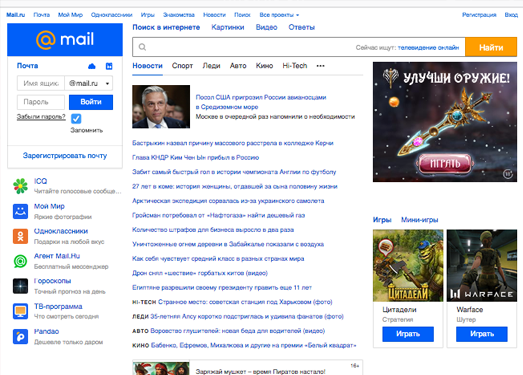Screen dimensions: 523x375
Task: Open the Белый квадрат story under КИНО
Action: click(253, 345)
